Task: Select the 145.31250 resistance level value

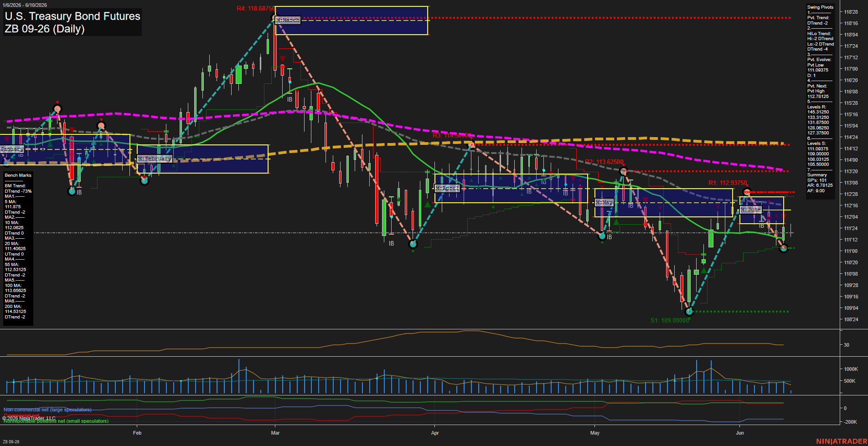Action: click(x=818, y=112)
